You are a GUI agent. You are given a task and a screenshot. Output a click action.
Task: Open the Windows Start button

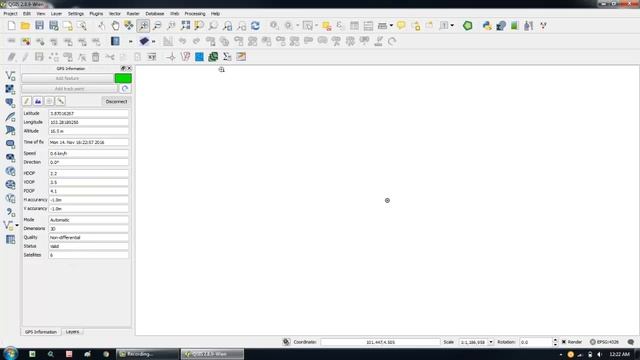point(10,353)
